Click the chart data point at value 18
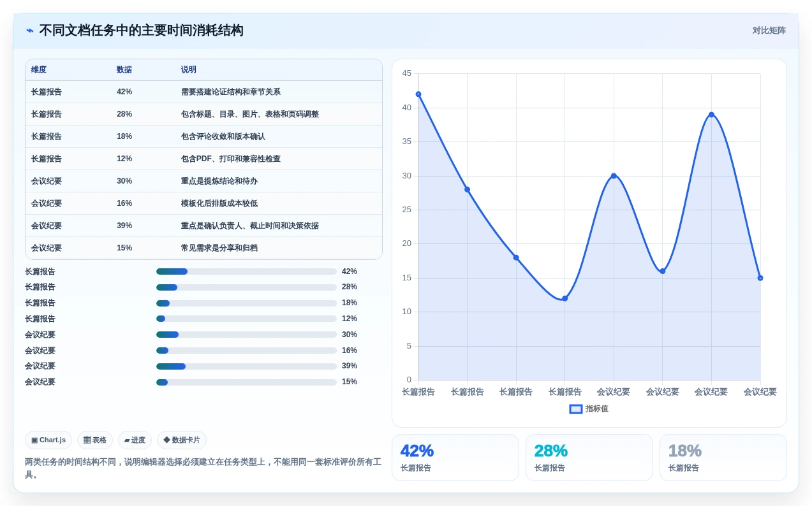Viewport: 812px width, 506px height. coord(516,257)
